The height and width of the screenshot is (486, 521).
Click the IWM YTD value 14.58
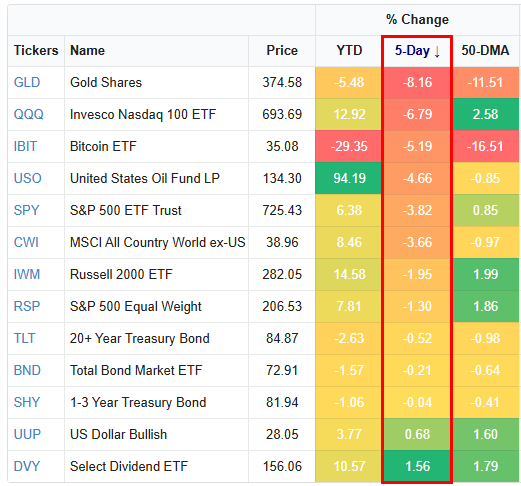point(349,274)
